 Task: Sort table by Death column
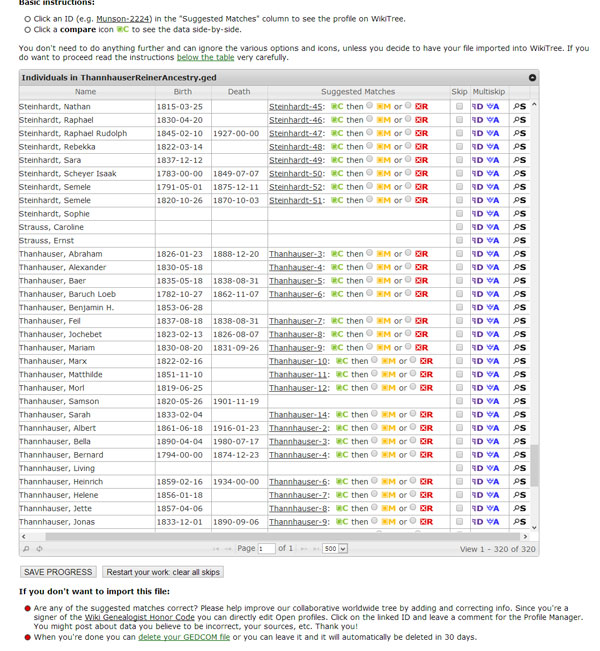[x=239, y=92]
